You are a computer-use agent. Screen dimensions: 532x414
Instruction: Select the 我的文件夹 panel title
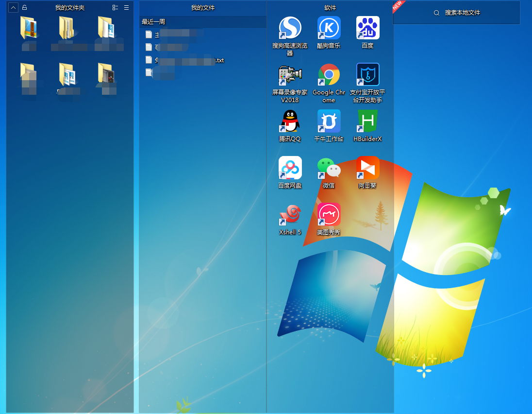tap(70, 7)
